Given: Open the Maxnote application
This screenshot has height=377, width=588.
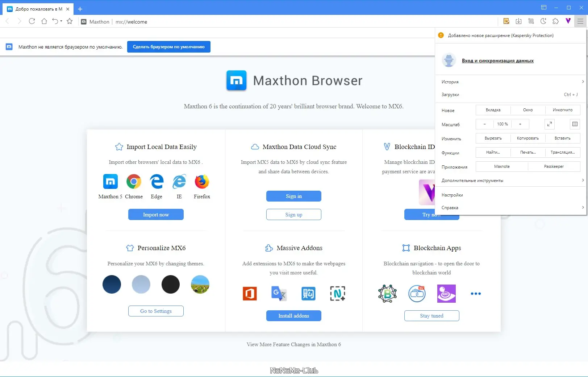Looking at the screenshot, I should click(502, 166).
